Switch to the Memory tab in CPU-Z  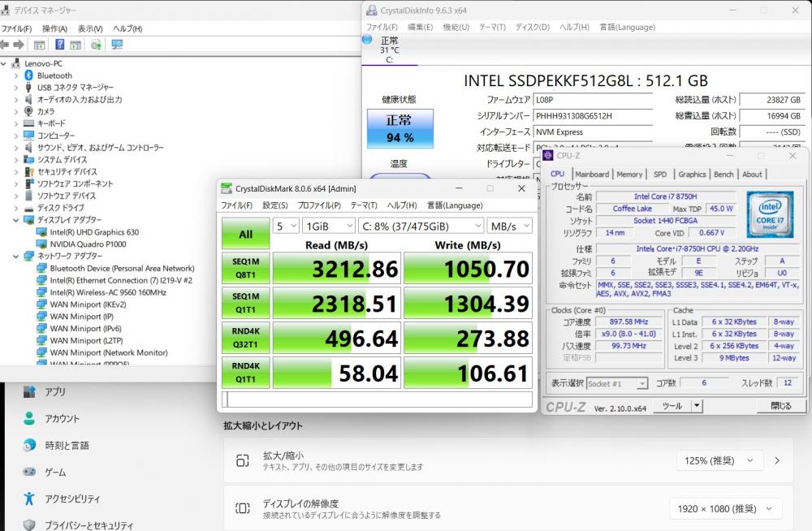pyautogui.click(x=629, y=174)
